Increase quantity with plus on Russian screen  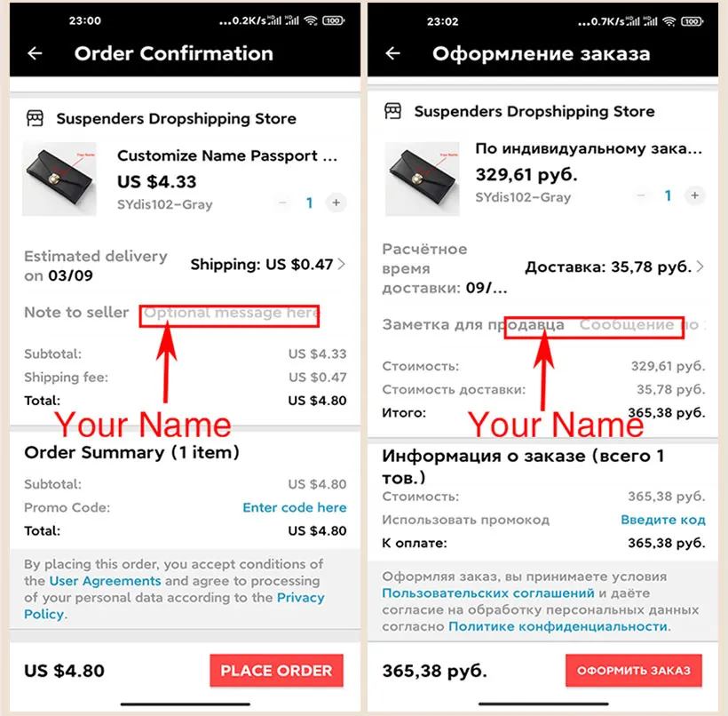[x=694, y=195]
